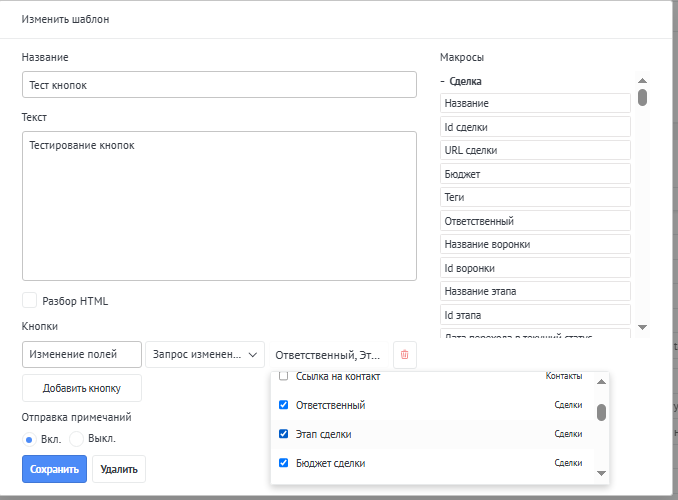Image resolution: width=678 pixels, height=500 pixels.
Task: Click the Удалить button
Action: [x=119, y=469]
